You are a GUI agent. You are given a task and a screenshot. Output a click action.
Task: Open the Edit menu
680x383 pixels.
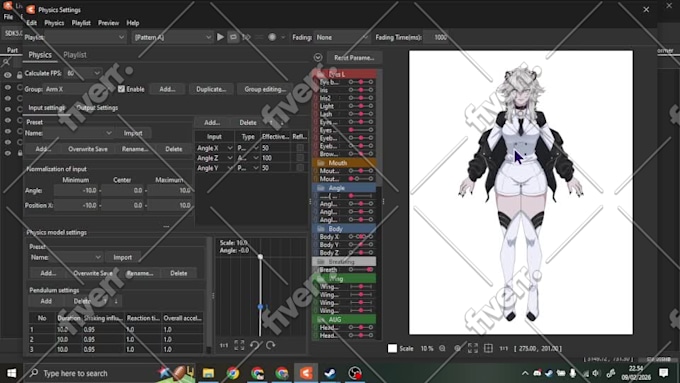(32, 23)
